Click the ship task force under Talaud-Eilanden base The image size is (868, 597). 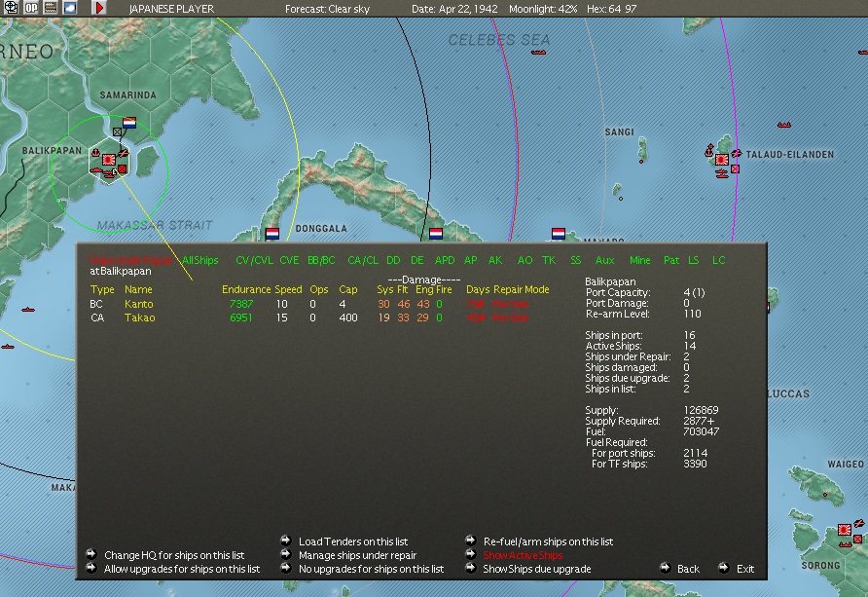(x=721, y=173)
